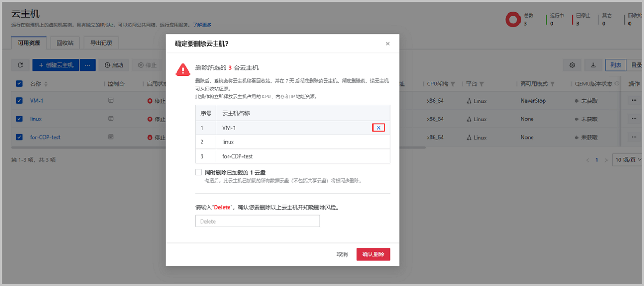The width and height of the screenshot is (644, 286).
Task: Check the 同时删除已加载的云盘 checkbox
Action: pyautogui.click(x=199, y=173)
